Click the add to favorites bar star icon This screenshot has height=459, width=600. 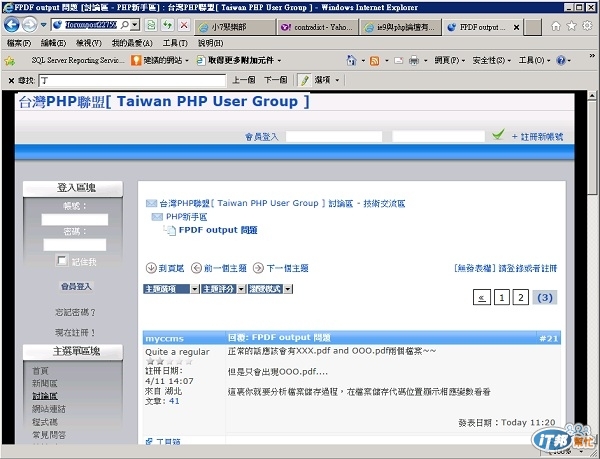(x=10, y=60)
